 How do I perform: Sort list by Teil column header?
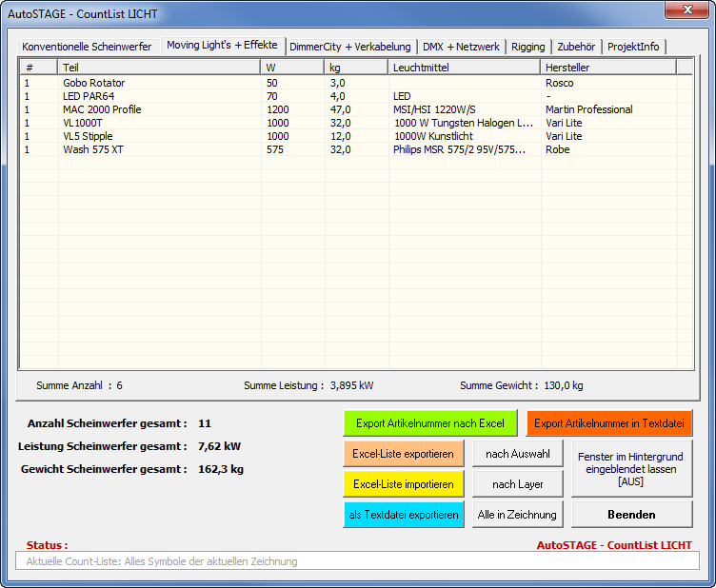coord(158,68)
